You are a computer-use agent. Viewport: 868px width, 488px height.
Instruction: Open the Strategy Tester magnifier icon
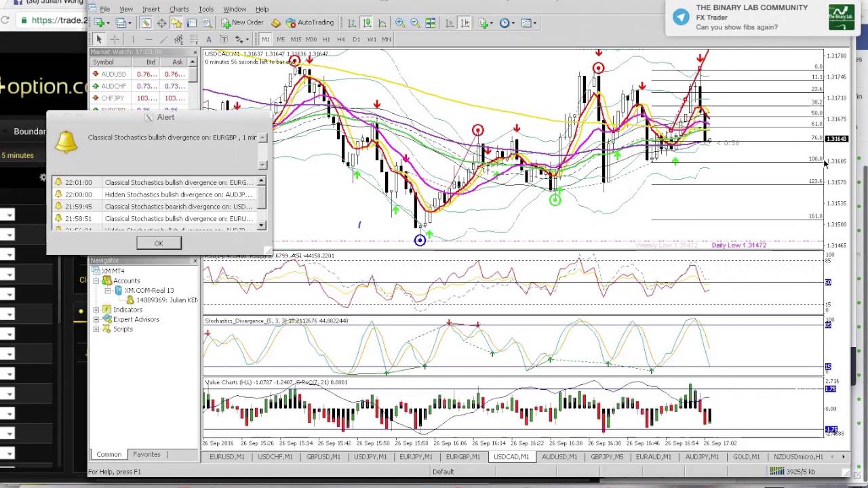[208, 23]
